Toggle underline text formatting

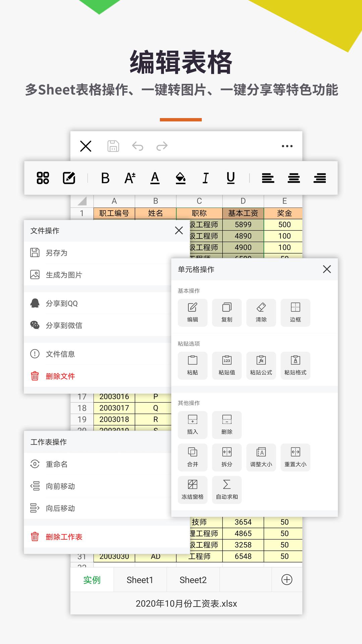[x=231, y=178]
